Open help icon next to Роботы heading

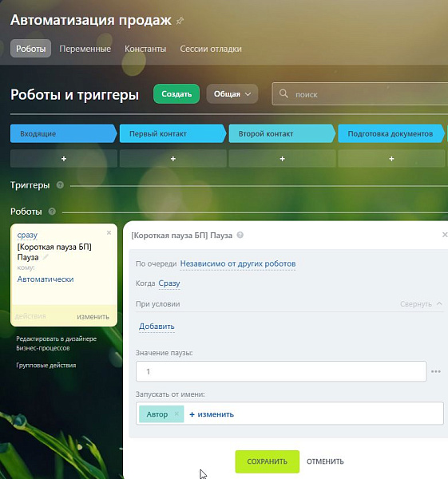pyautogui.click(x=52, y=212)
